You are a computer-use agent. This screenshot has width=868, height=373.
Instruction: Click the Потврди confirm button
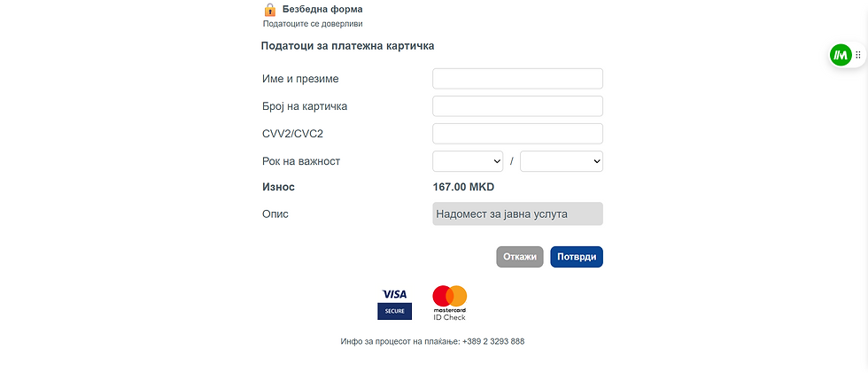577,257
